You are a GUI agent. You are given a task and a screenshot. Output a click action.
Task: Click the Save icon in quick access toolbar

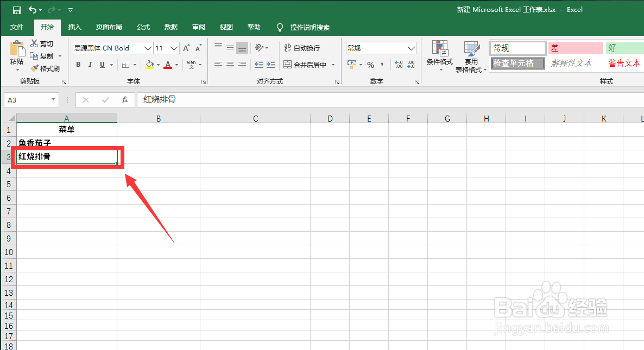click(x=16, y=10)
